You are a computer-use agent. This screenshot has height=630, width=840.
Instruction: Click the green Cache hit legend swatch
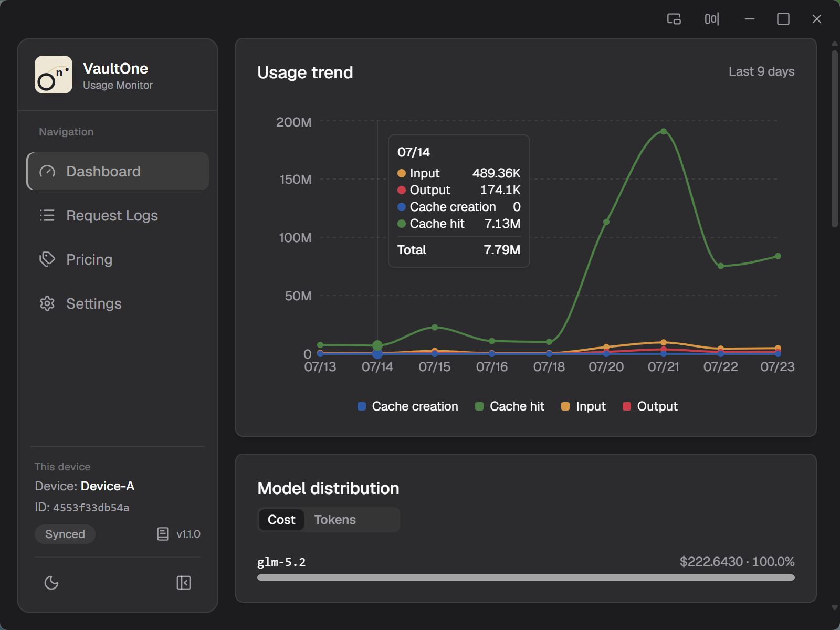click(479, 406)
